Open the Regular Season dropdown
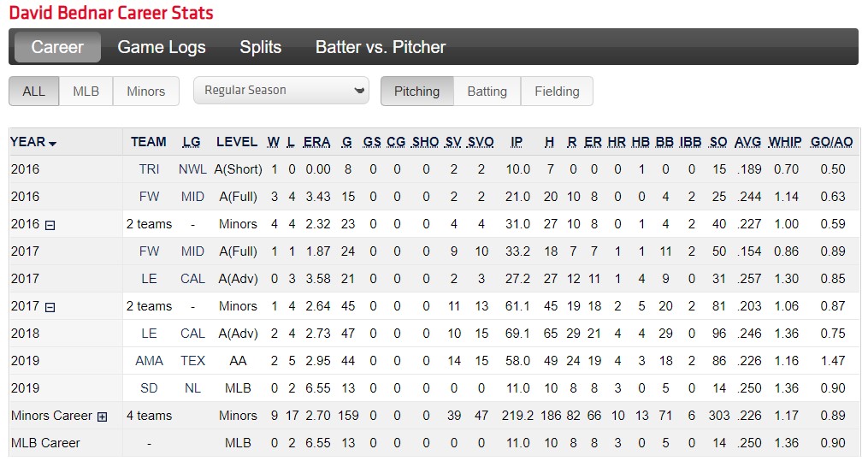Viewport: 868px width, 461px height. pos(281,90)
